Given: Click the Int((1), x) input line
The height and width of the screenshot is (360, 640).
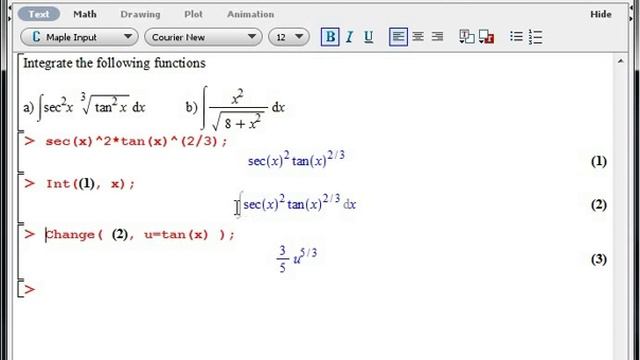Looking at the screenshot, I should click(90, 184).
